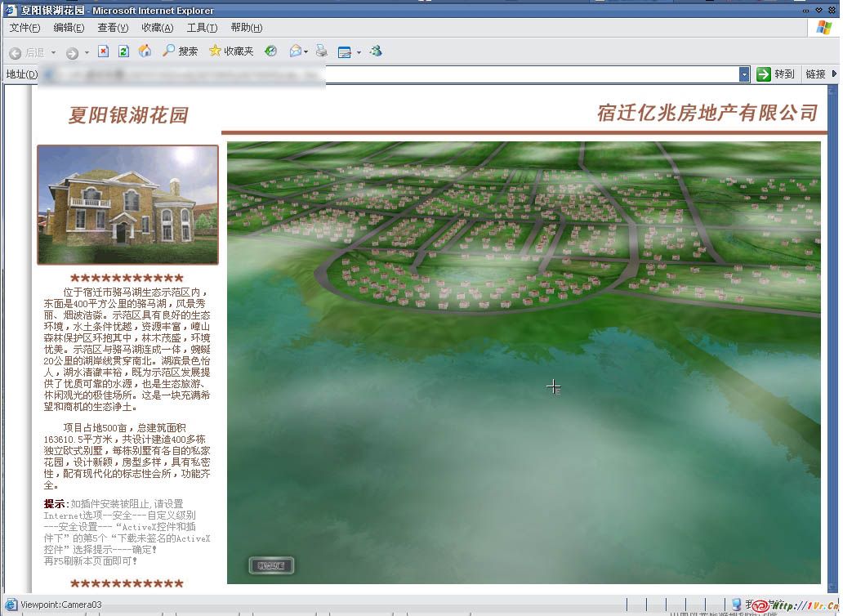
Task: Click the Forward navigation arrow
Action: coord(72,52)
